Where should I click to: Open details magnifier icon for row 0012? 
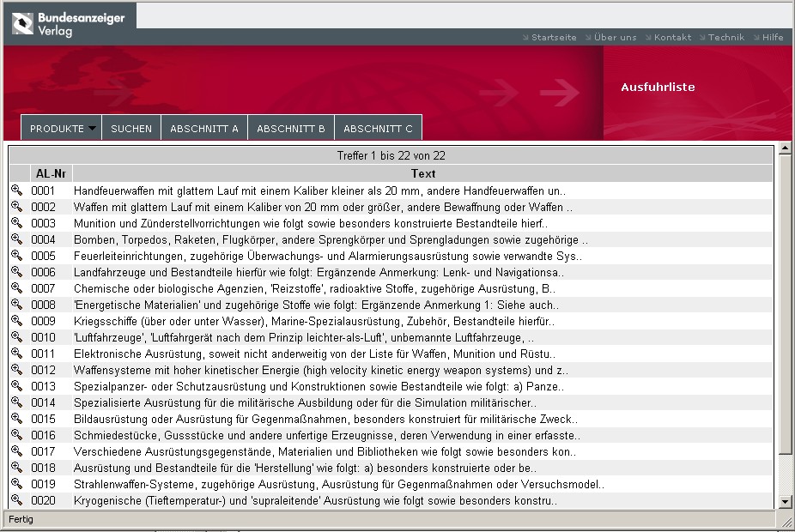coord(16,370)
